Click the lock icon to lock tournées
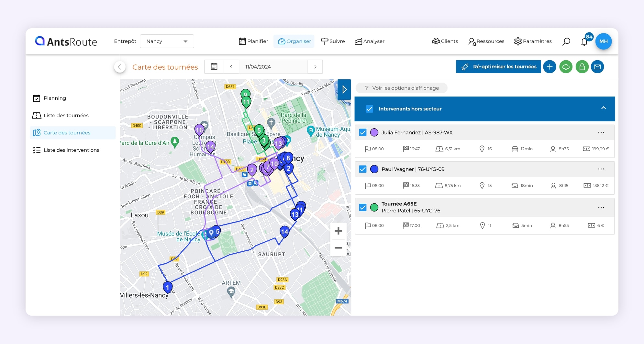644x344 pixels. pos(582,67)
